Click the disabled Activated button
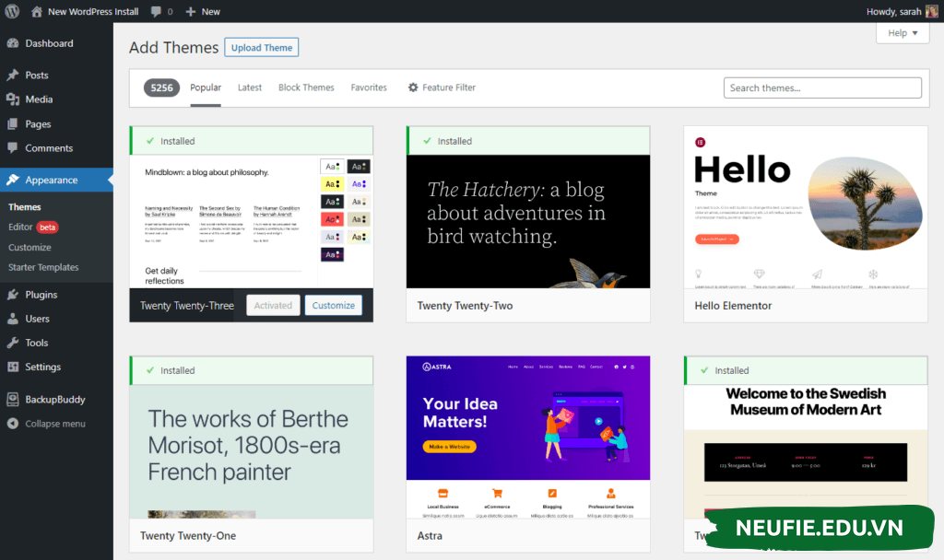The height and width of the screenshot is (560, 944). tap(273, 306)
